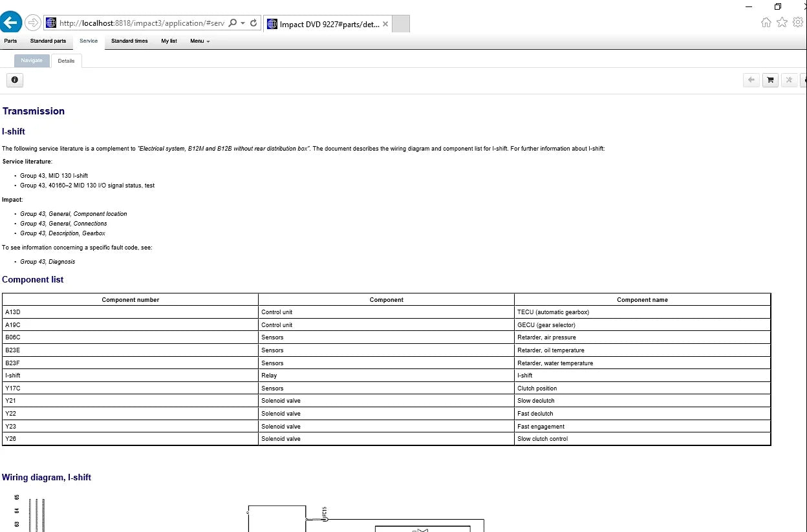This screenshot has width=807, height=532.
Task: Open a new blank browser tab
Action: point(401,24)
